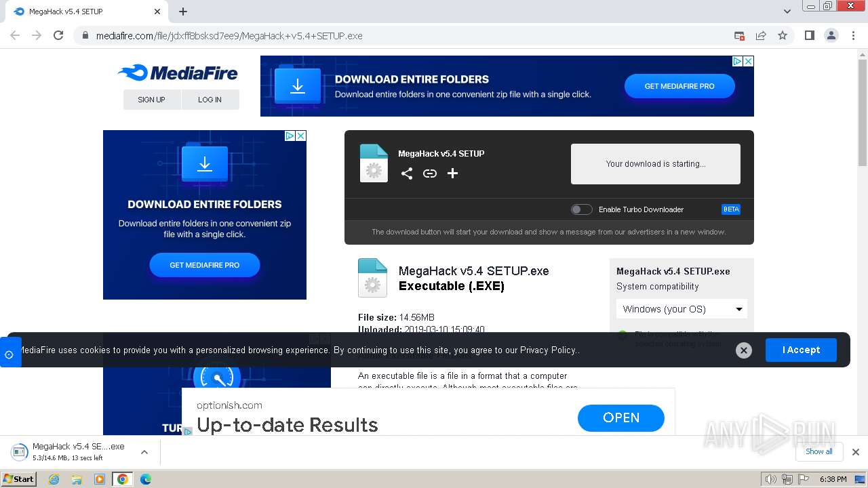Open Internet Explorer from taskbar
Image resolution: width=868 pixels, height=488 pixels.
(54, 479)
